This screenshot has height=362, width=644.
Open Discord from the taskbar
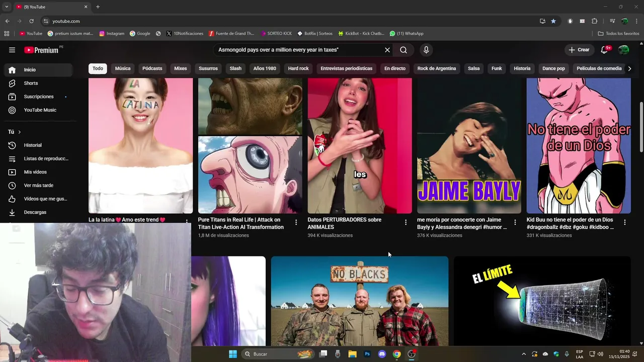click(382, 354)
